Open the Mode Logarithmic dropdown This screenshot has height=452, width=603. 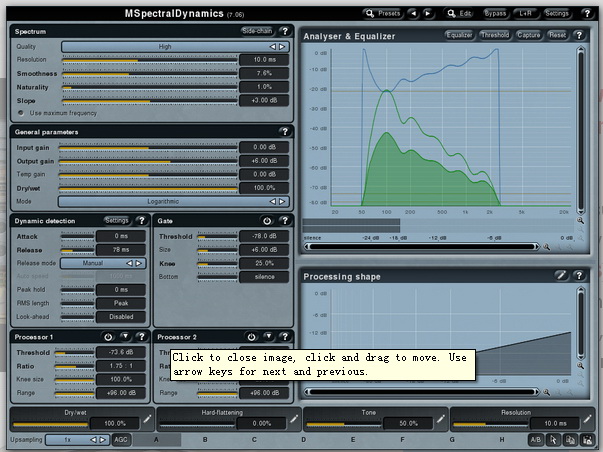[x=173, y=201]
